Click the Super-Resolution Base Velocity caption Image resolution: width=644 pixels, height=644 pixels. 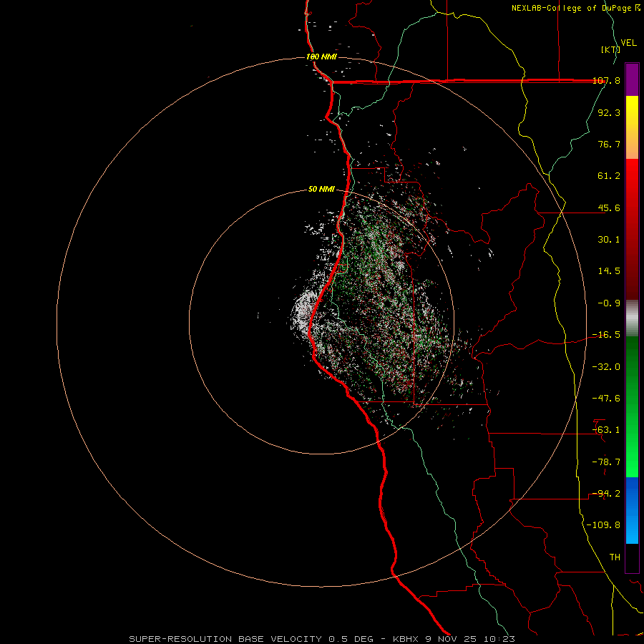point(322,639)
